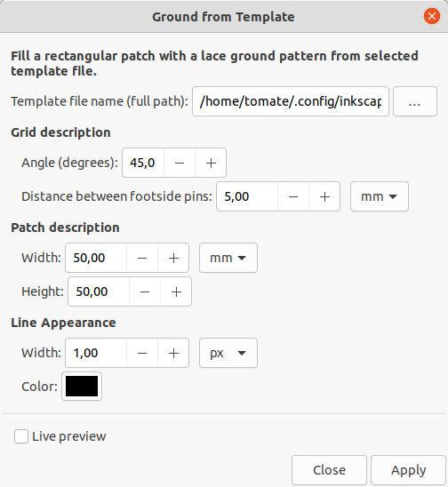The image size is (448, 487).
Task: Click the Apply button
Action: pos(408,470)
